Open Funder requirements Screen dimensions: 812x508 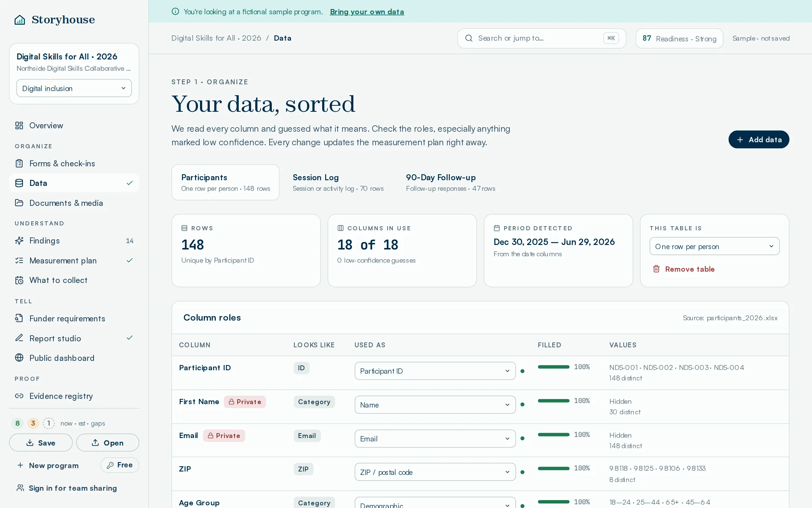pos(74,318)
